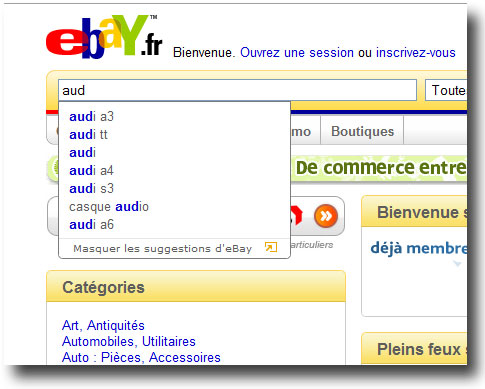Pick the 'audi a6' suggestion
This screenshot has height=389, width=485.
click(91, 225)
